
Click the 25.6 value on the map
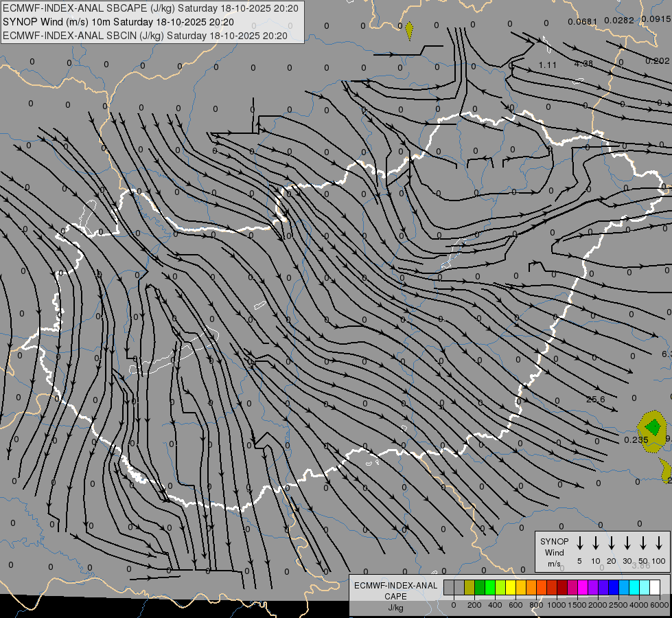click(596, 399)
